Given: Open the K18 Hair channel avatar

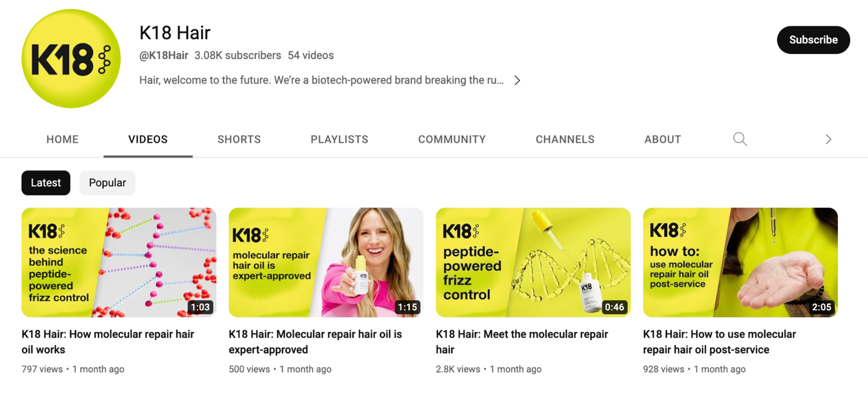Looking at the screenshot, I should 71,59.
